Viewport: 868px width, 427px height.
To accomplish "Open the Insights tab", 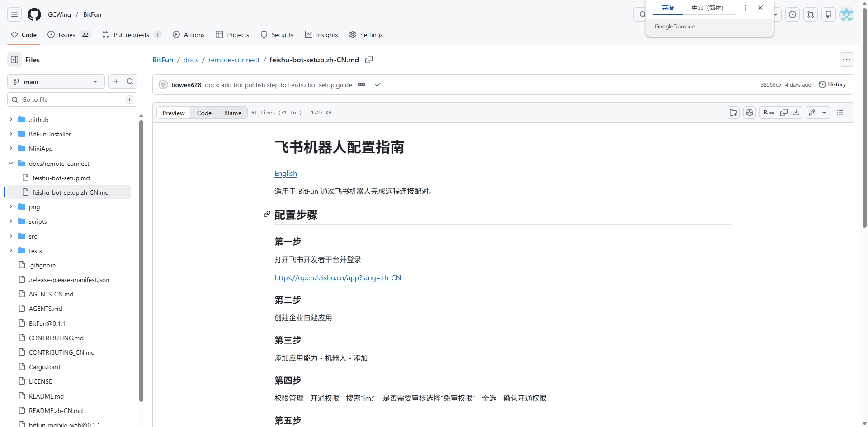I will pos(321,35).
